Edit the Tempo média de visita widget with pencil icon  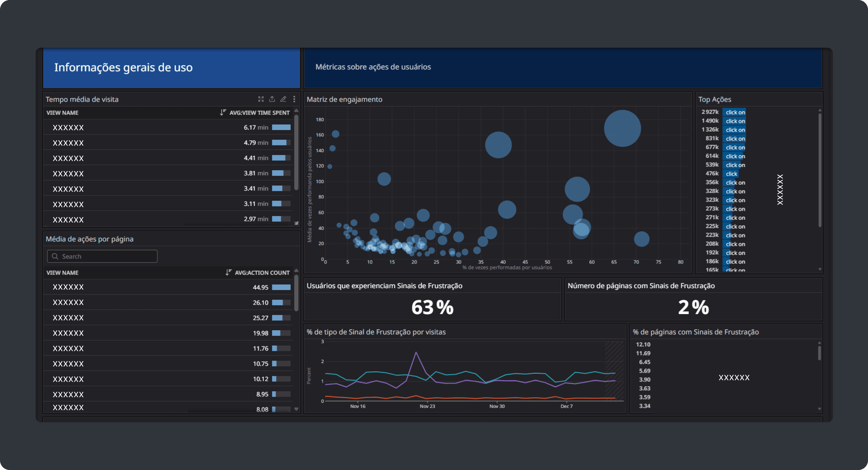click(283, 99)
